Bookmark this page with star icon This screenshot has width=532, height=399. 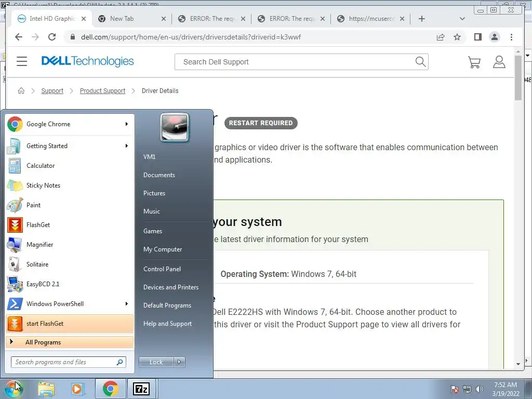[x=457, y=37]
